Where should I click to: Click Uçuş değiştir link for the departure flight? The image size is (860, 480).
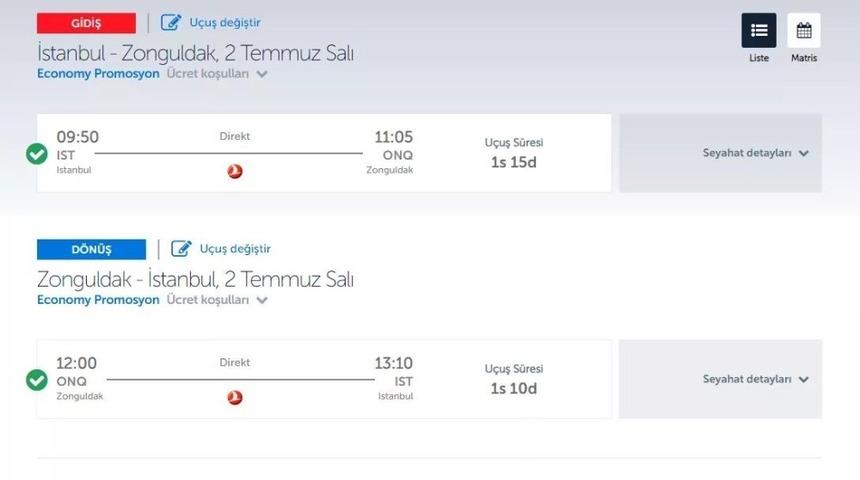click(x=225, y=22)
